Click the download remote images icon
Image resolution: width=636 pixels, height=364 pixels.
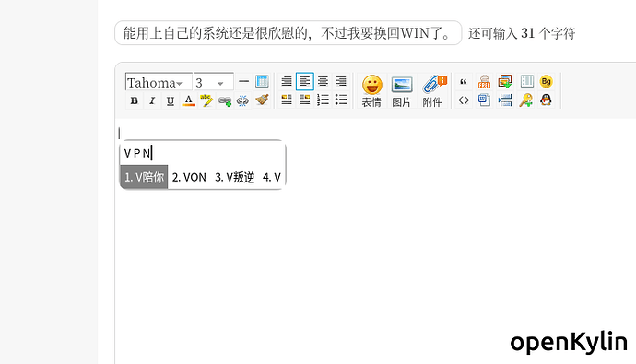[x=505, y=81]
